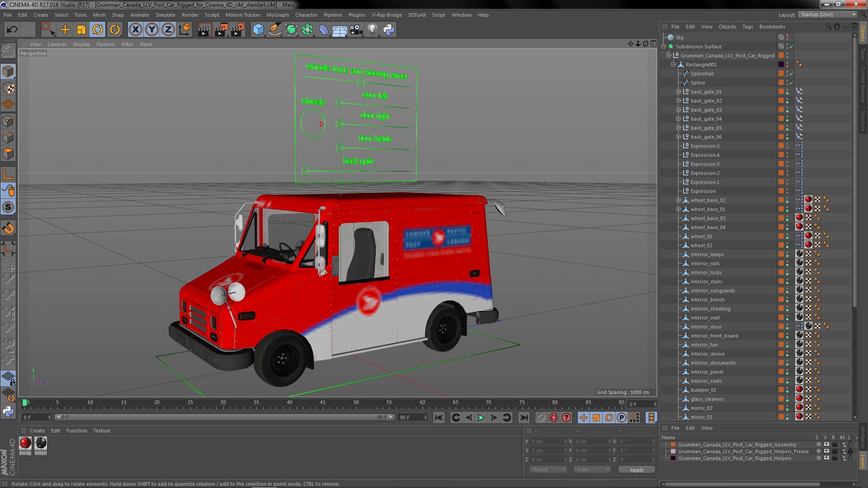Click the Render View clapperboard icon
This screenshot has width=868, height=488.
coord(204,30)
